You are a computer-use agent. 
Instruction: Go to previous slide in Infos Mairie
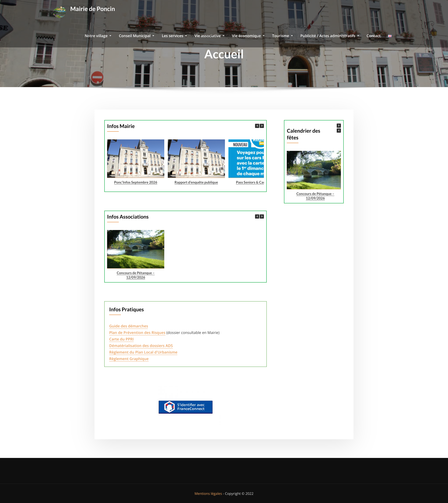[257, 126]
